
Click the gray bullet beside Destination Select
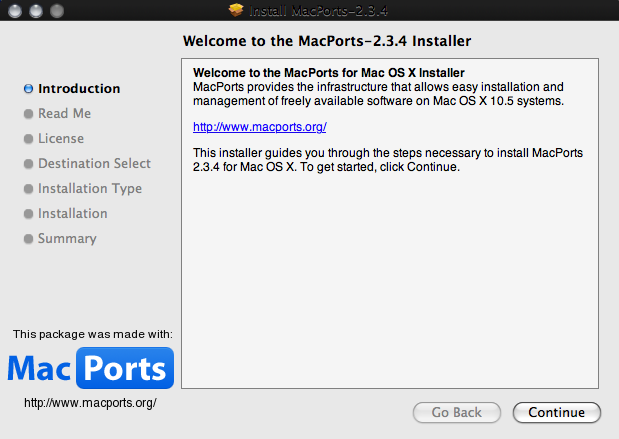point(28,164)
